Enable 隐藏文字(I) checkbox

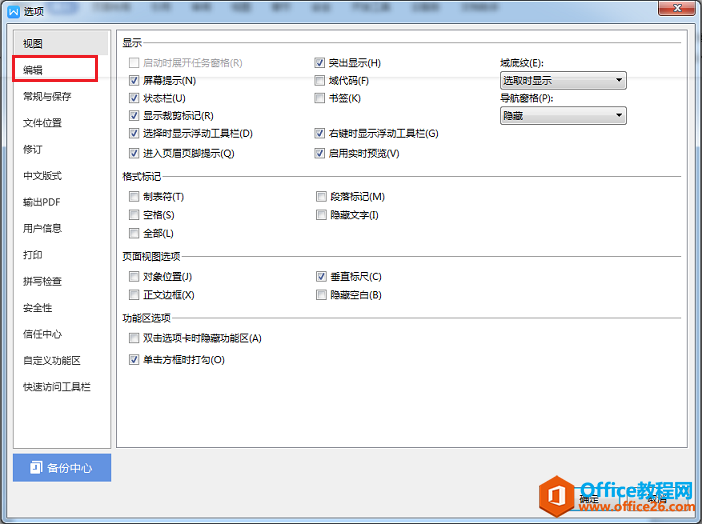(x=321, y=215)
